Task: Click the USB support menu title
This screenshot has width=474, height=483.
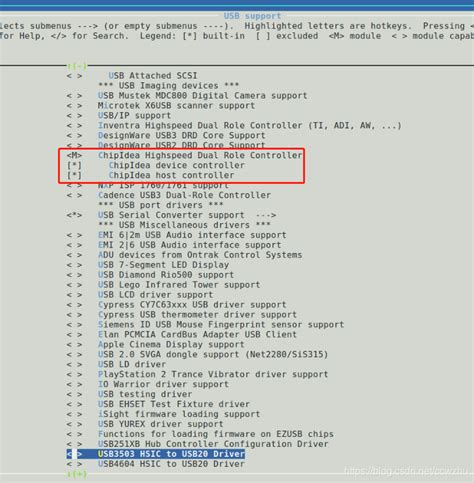Action: (252, 16)
